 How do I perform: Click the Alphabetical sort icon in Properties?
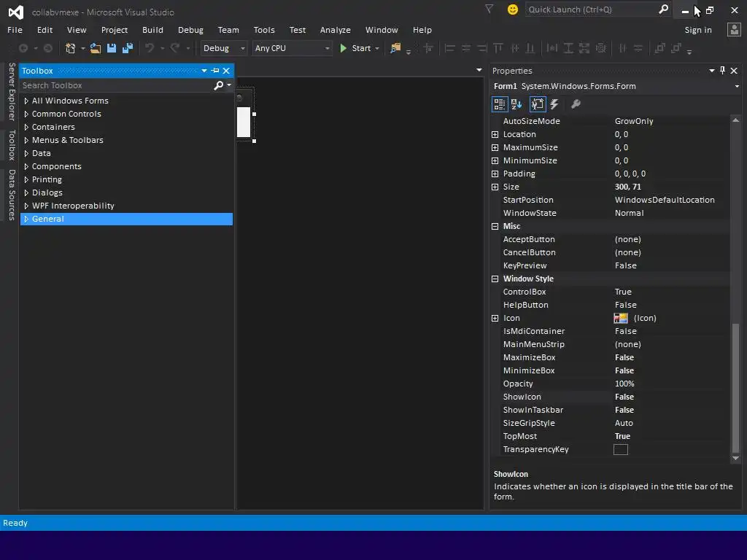click(x=516, y=104)
